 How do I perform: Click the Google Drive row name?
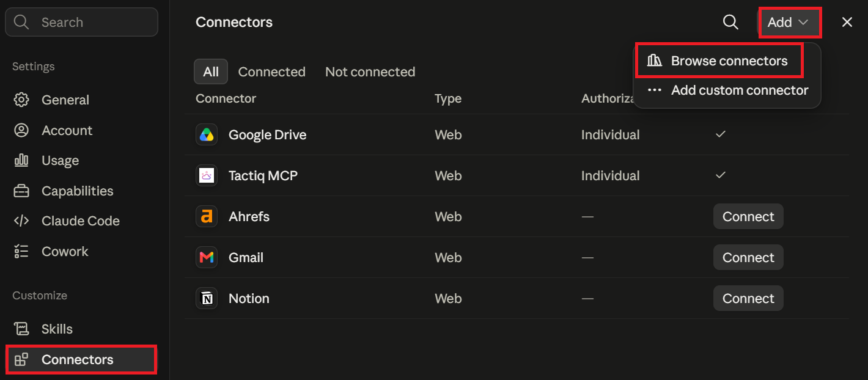click(x=267, y=134)
